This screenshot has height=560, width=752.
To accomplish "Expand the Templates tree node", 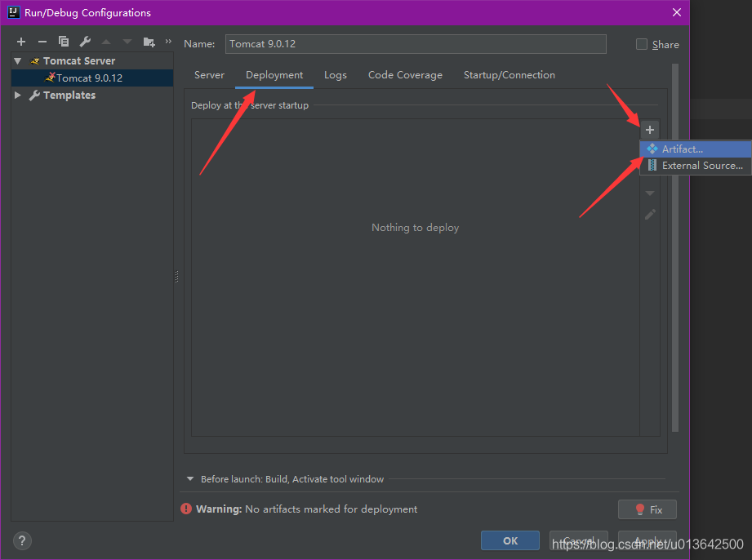I will click(18, 95).
